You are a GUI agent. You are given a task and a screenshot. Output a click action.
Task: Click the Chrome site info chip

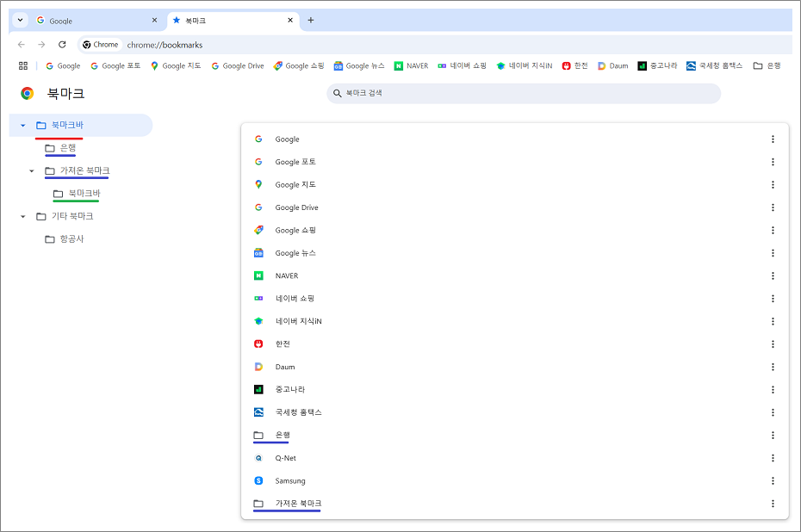[x=101, y=45]
